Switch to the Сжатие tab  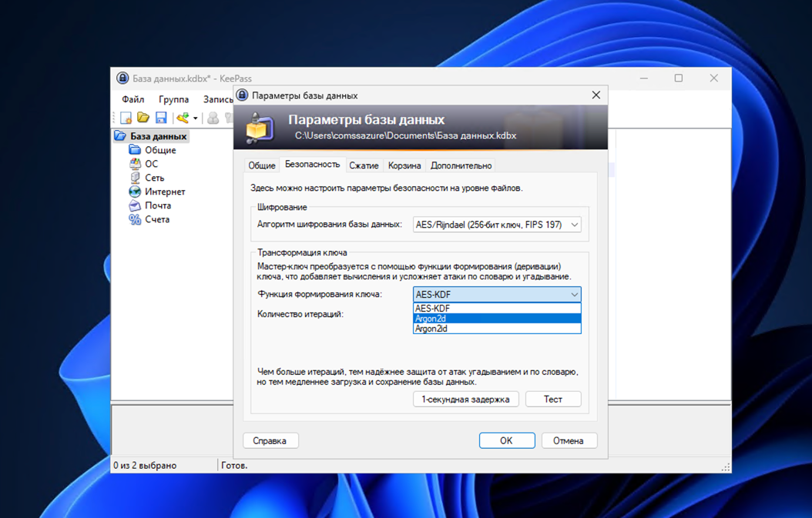(364, 165)
